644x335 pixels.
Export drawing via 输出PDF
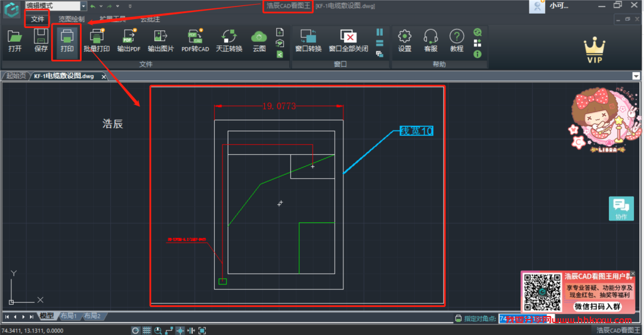pos(129,41)
